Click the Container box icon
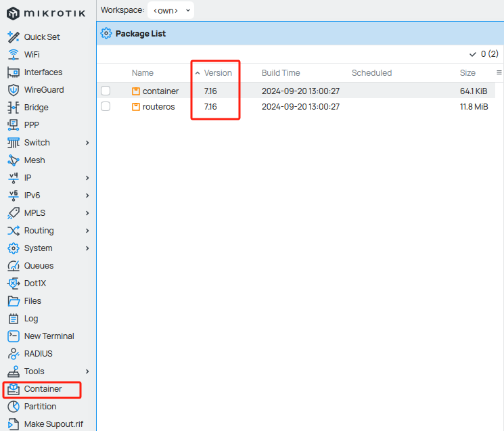 click(x=13, y=389)
